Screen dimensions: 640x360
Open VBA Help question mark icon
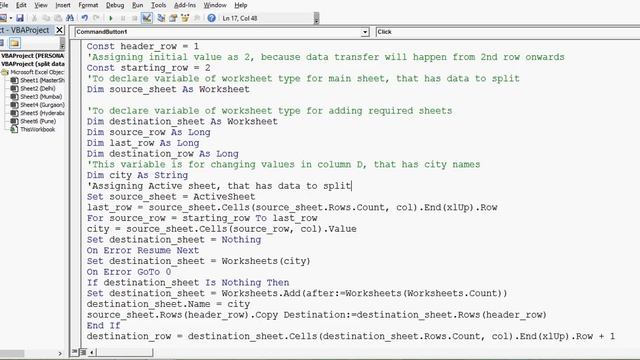point(211,18)
